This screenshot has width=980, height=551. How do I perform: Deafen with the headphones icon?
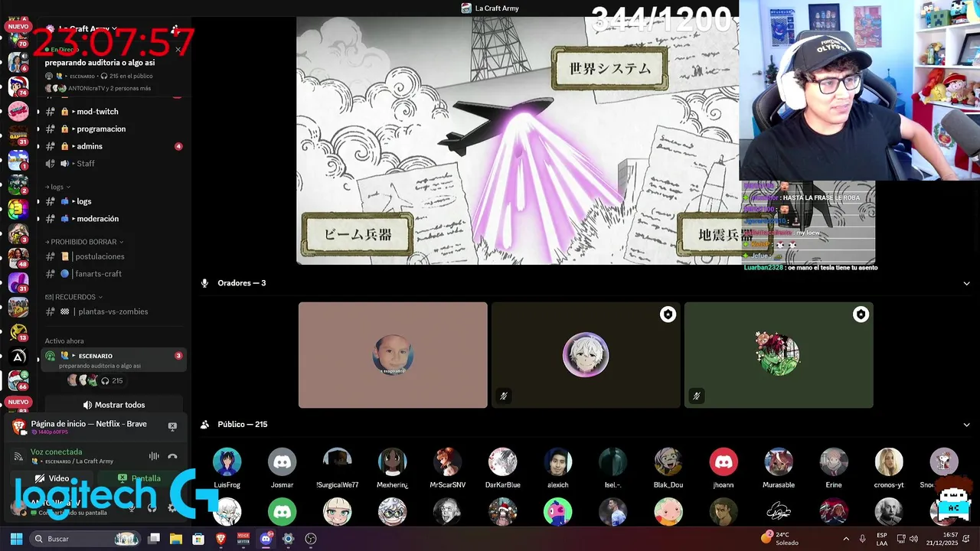tap(152, 507)
